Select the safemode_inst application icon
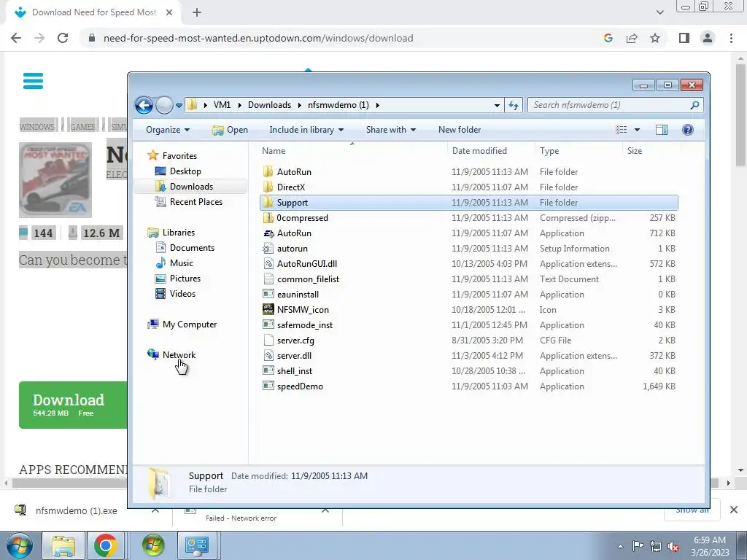The height and width of the screenshot is (560, 747). 268,325
